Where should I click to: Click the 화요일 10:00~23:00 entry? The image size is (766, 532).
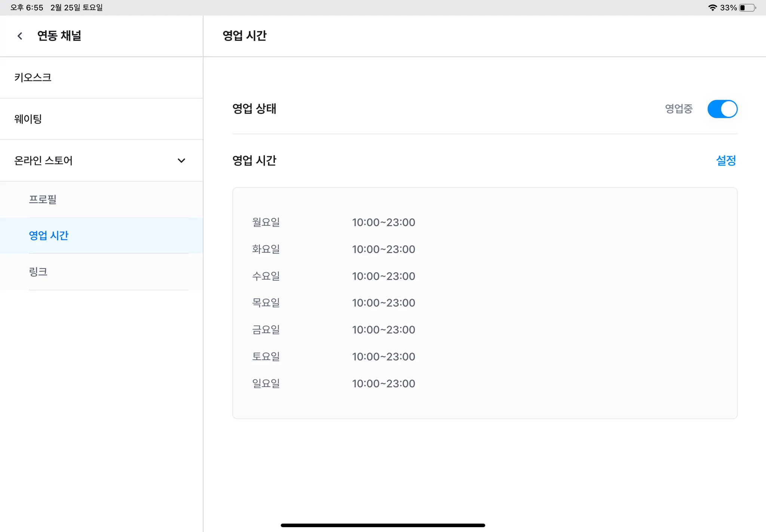(383, 249)
